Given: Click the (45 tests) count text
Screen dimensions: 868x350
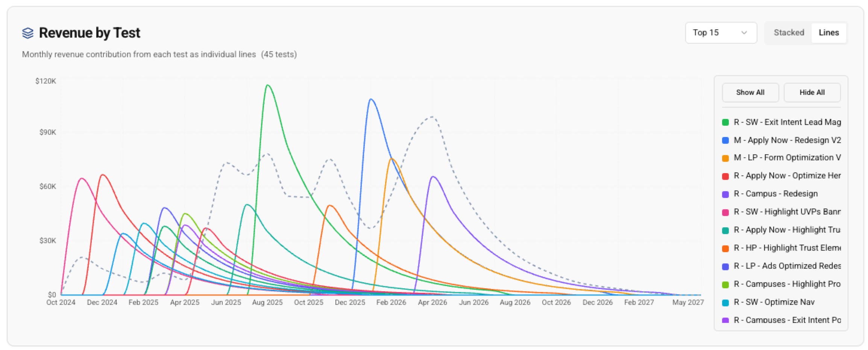Looking at the screenshot, I should pyautogui.click(x=279, y=55).
